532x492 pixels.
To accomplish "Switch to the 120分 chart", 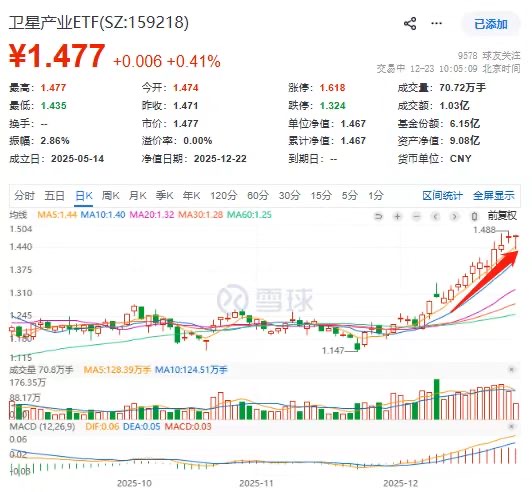I will pos(224,195).
